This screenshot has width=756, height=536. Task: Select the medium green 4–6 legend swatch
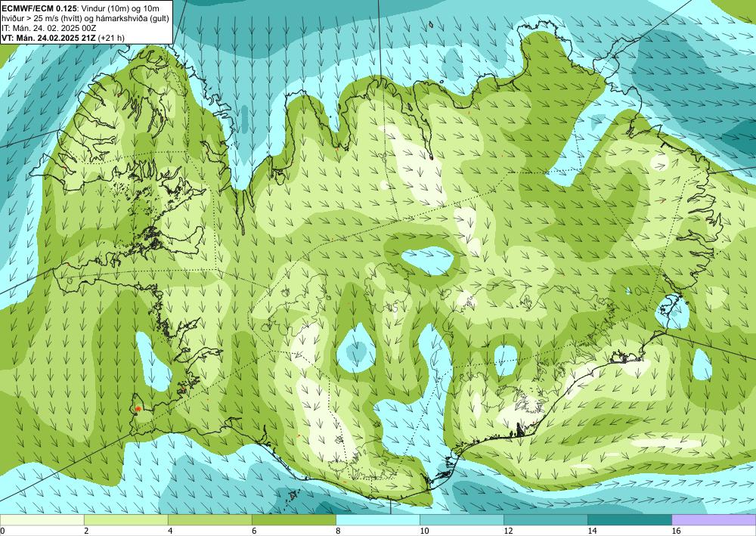[209, 519]
